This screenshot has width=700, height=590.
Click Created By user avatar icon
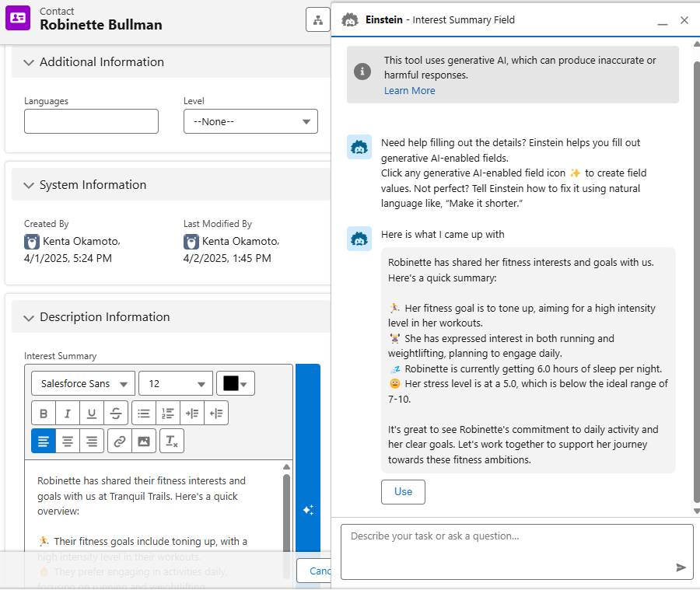coord(32,242)
